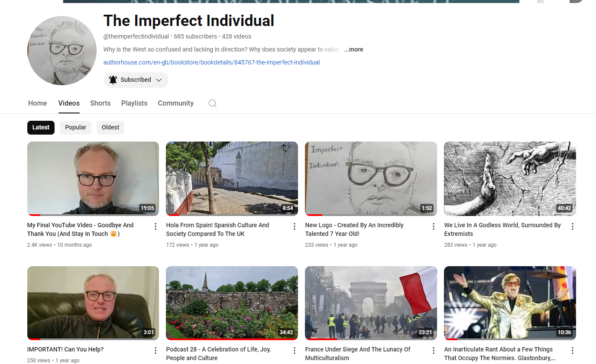The height and width of the screenshot is (364, 596).
Task: Click the channel search magnifier icon
Action: pyautogui.click(x=212, y=103)
